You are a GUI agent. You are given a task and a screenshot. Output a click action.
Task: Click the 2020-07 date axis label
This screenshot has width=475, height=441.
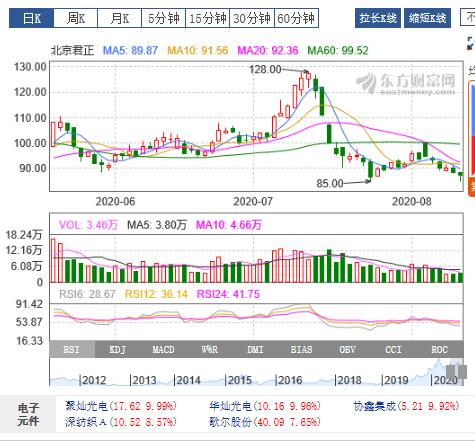[x=253, y=201]
